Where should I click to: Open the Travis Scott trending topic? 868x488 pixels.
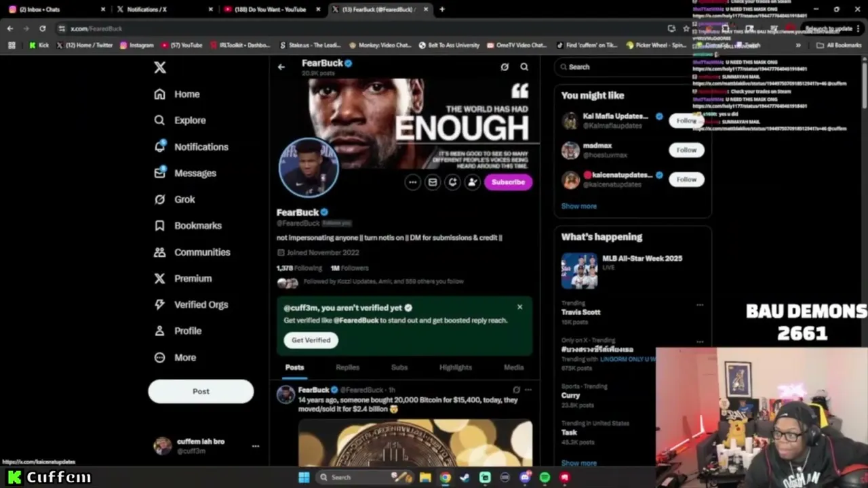tap(580, 312)
